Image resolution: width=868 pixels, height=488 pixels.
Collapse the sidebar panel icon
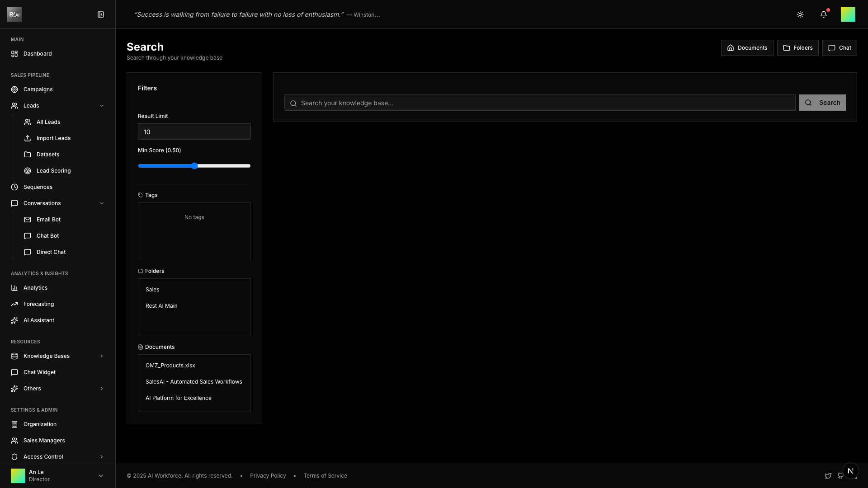coord(101,14)
